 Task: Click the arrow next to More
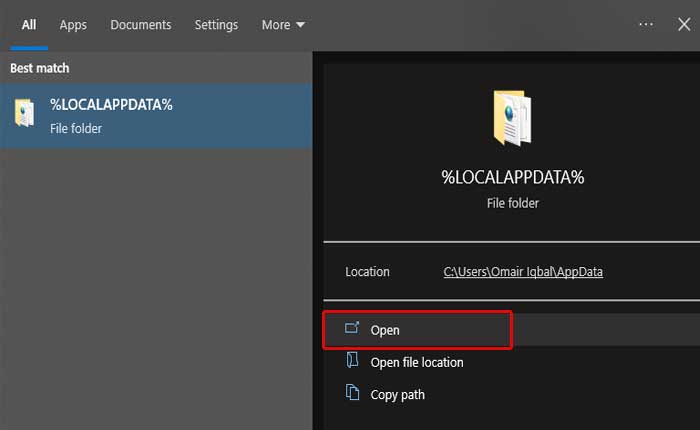coord(301,25)
